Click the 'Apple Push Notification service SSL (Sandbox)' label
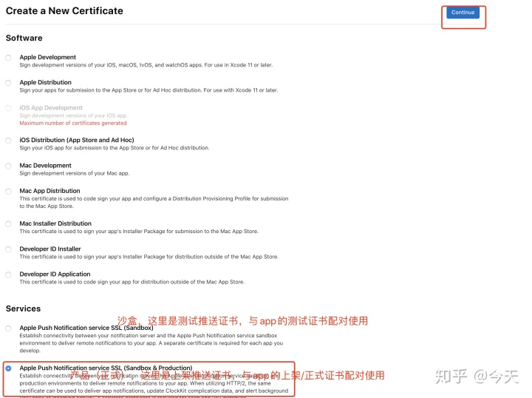The height and width of the screenshot is (398, 532). click(x=86, y=328)
